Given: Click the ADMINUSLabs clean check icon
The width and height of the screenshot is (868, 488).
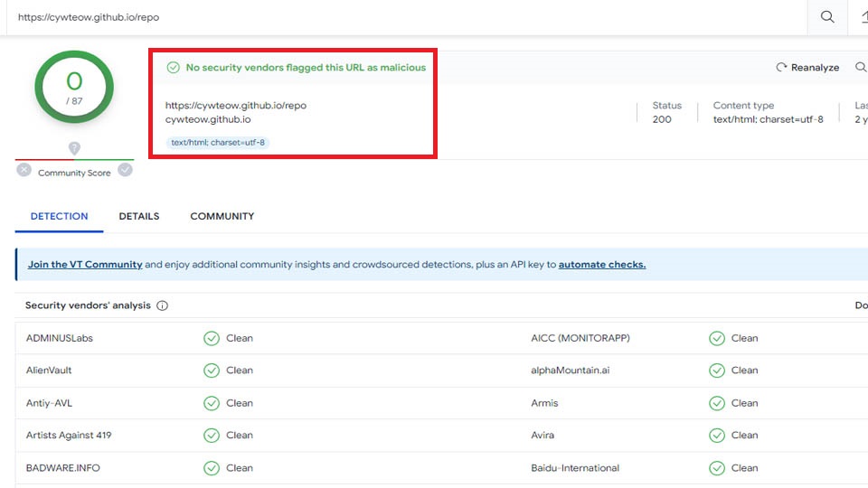Looking at the screenshot, I should point(212,338).
